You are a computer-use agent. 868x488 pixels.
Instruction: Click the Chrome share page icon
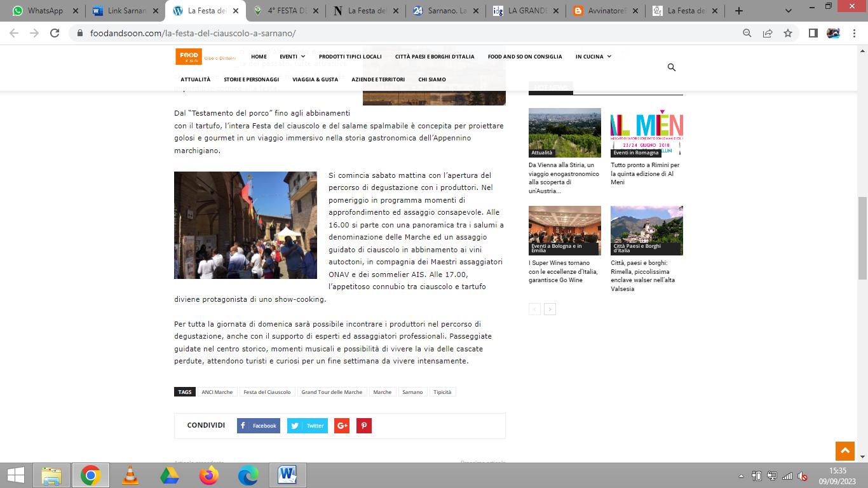click(x=768, y=33)
